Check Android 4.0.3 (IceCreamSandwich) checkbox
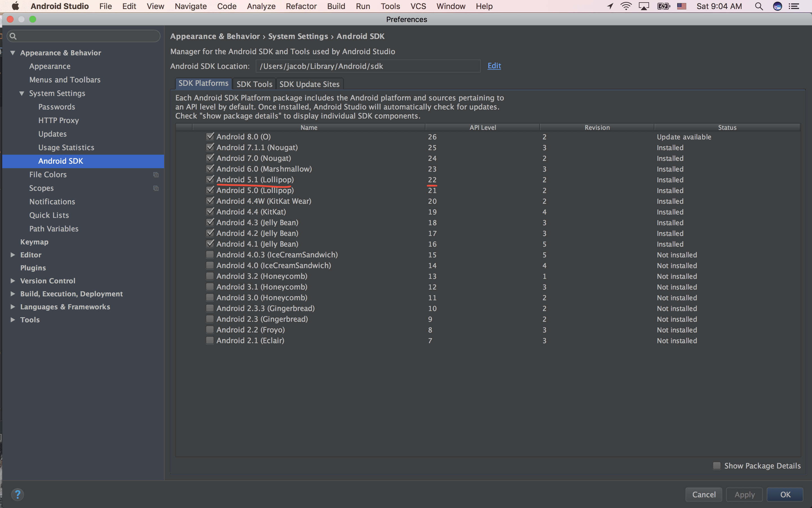812x508 pixels. 210,255
